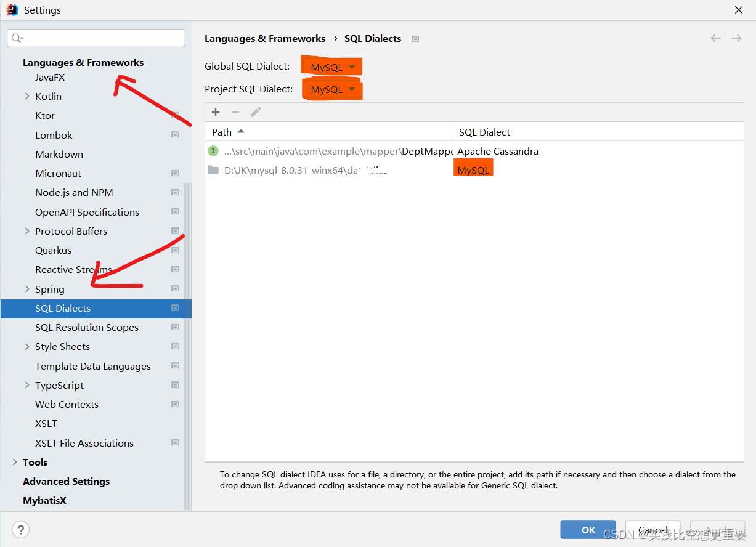Close the Settings dialog window

738,10
